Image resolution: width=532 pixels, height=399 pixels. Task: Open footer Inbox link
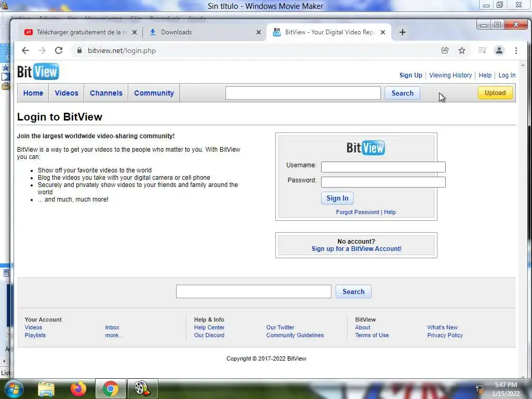(x=112, y=327)
